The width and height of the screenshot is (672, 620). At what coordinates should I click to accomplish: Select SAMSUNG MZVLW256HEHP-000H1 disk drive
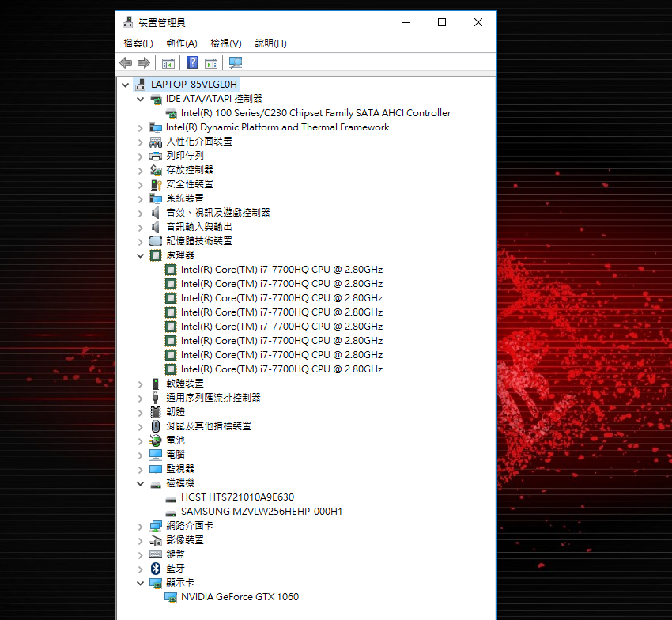(262, 512)
